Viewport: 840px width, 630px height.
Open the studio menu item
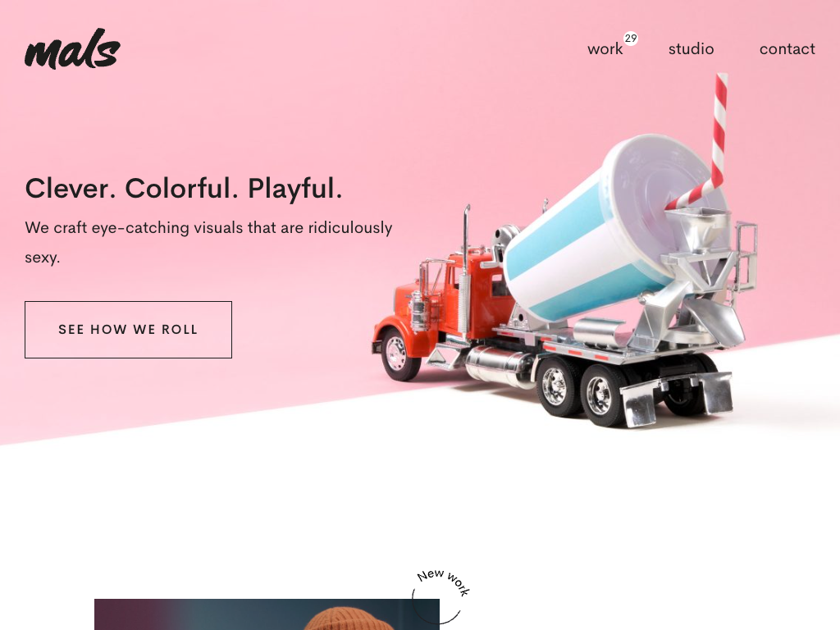691,49
